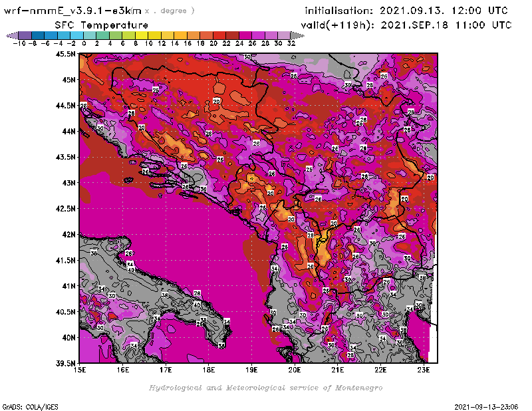532x411 pixels.
Task: Click the Hydrological and Meteorological service of Montenegro caption
Action: pyautogui.click(x=265, y=388)
